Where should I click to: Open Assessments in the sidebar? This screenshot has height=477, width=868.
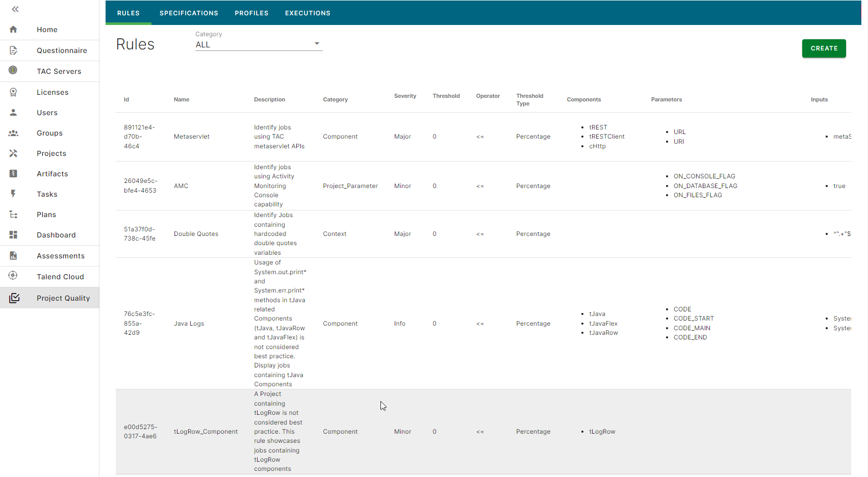click(x=60, y=256)
